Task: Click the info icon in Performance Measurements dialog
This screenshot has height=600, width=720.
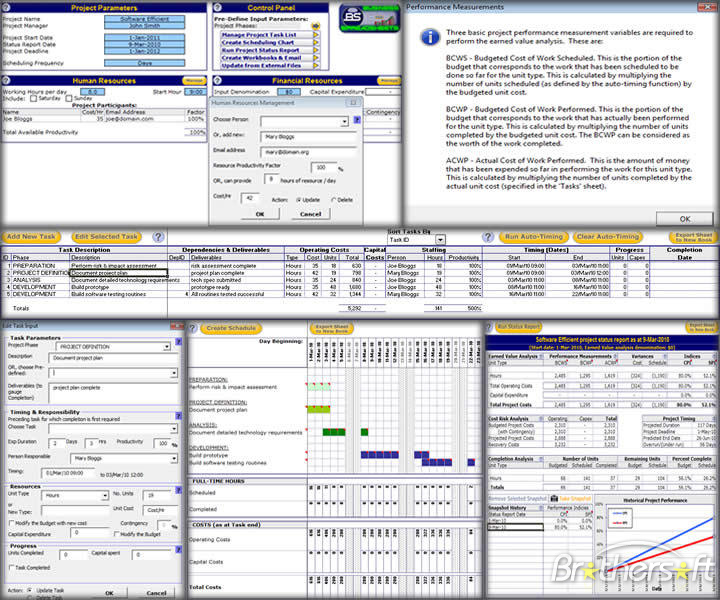Action: point(430,37)
